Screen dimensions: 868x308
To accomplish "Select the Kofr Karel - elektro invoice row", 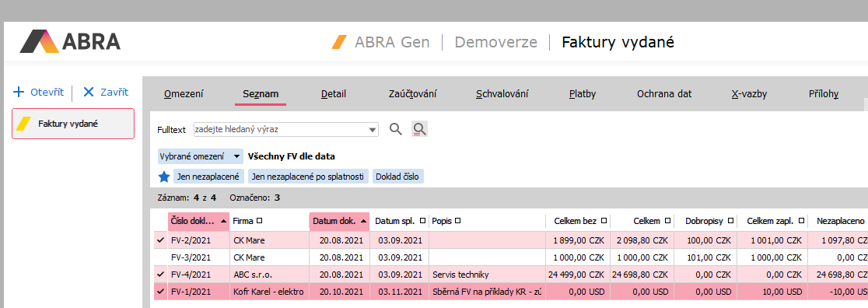I will pos(509,292).
